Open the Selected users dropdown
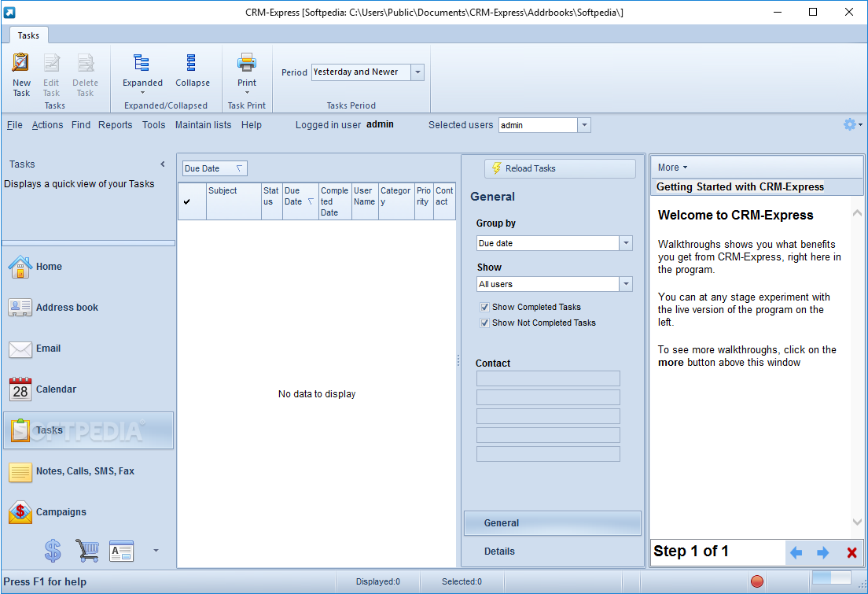The width and height of the screenshot is (868, 594). pyautogui.click(x=584, y=125)
